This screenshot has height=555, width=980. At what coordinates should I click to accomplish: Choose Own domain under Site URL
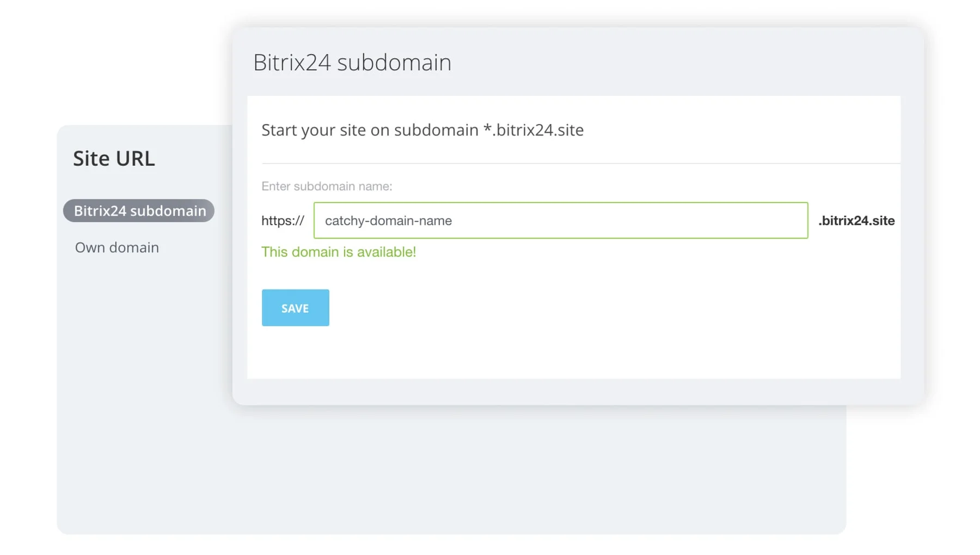[x=117, y=247]
